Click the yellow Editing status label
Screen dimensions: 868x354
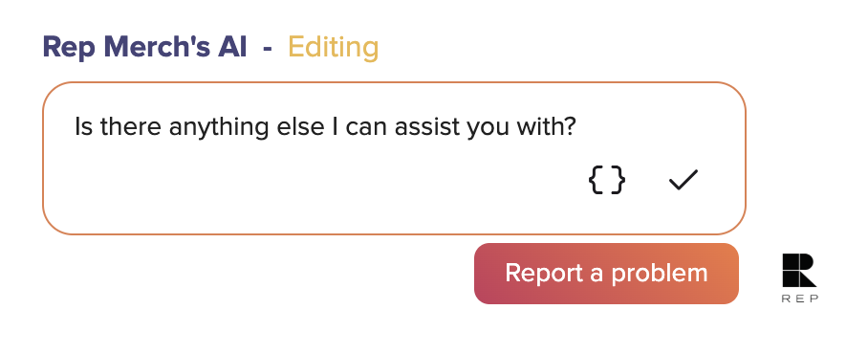pos(334,47)
